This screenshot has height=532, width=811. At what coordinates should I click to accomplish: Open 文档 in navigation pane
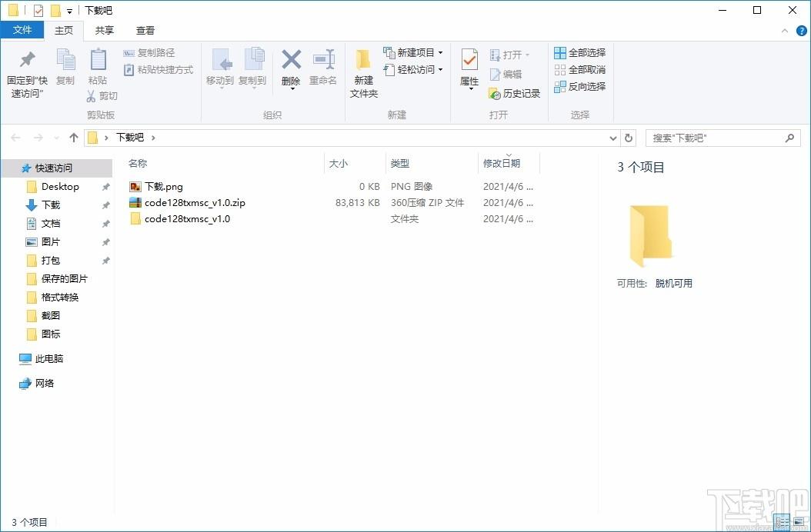click(x=51, y=224)
